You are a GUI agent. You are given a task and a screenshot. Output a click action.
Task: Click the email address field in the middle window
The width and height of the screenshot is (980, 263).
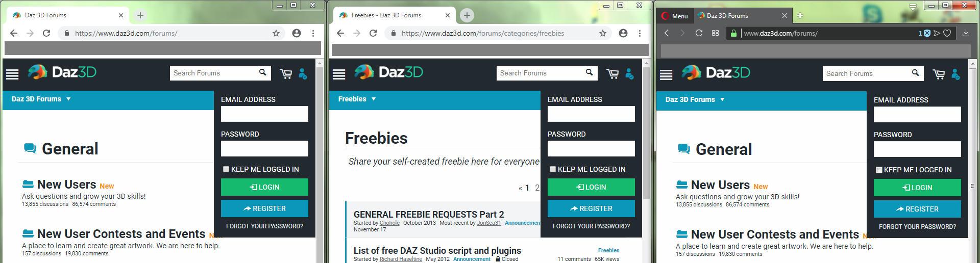pos(591,114)
